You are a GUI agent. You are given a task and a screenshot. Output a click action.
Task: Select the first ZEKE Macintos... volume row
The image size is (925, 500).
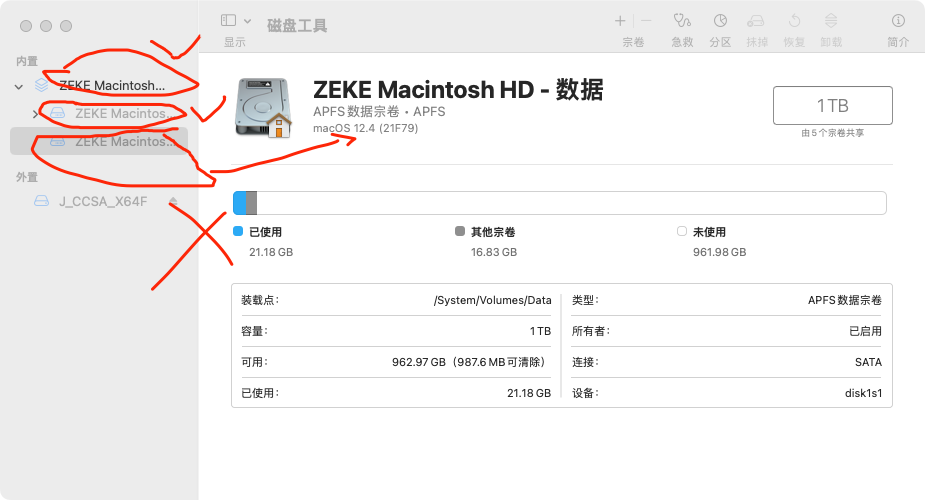point(99,113)
